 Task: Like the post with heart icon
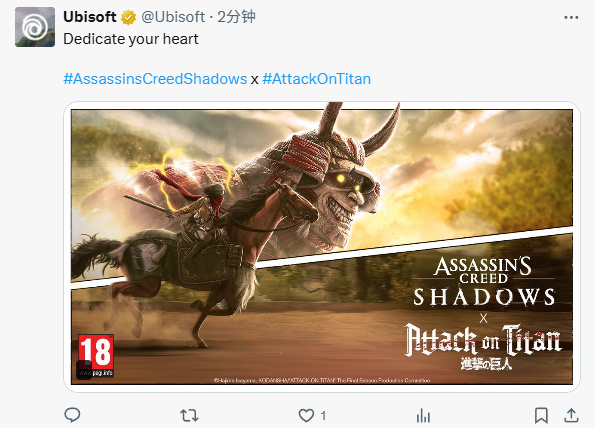click(x=306, y=415)
